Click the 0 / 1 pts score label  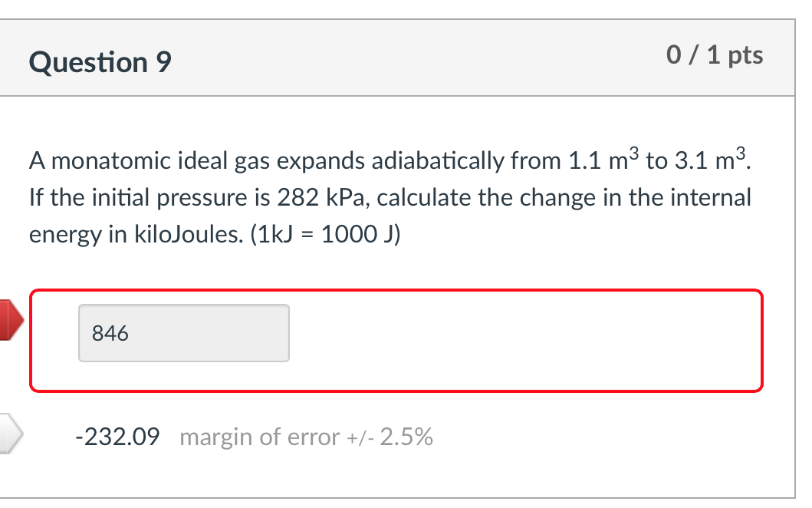coord(715,54)
